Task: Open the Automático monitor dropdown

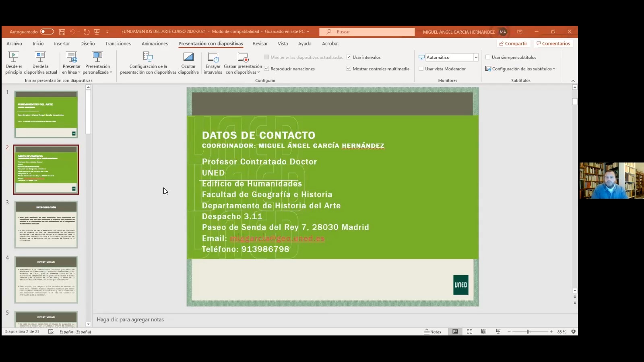Action: (476, 58)
